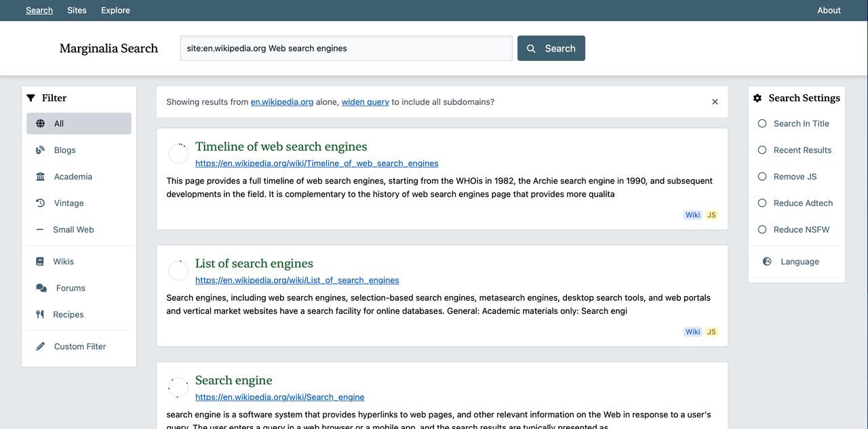
Task: Open the Language settings
Action: coord(797,262)
